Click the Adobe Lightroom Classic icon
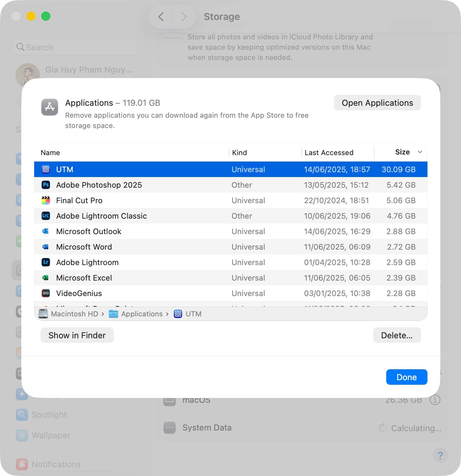The width and height of the screenshot is (461, 476). [x=46, y=216]
